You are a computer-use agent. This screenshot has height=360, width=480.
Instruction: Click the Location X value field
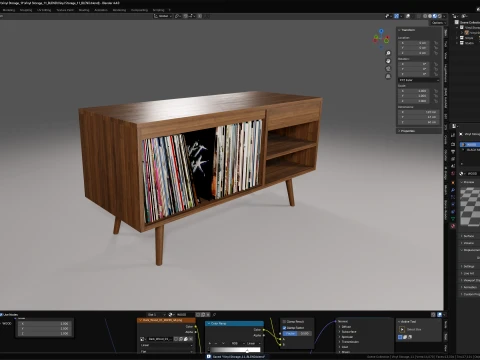(415, 43)
